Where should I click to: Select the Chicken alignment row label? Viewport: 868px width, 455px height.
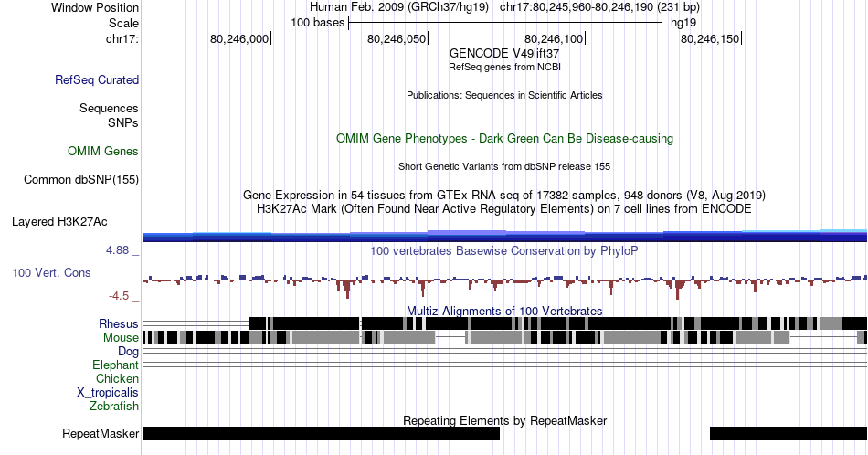[x=117, y=378]
